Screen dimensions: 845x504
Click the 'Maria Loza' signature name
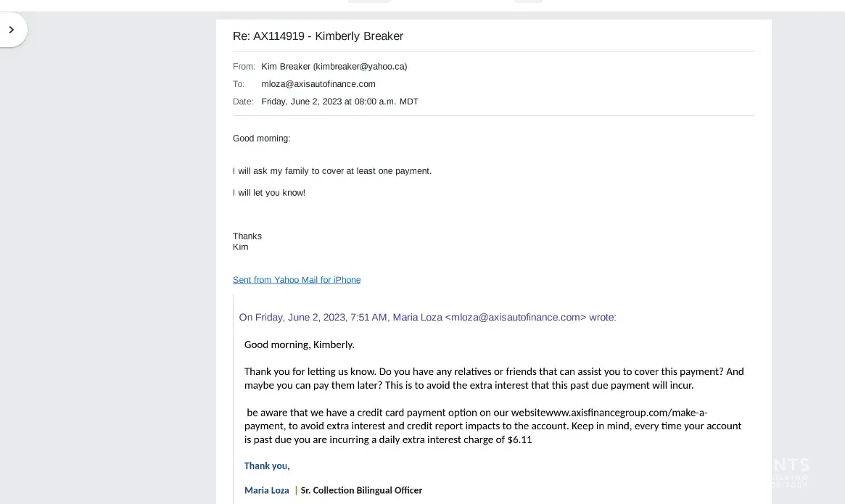(x=266, y=490)
